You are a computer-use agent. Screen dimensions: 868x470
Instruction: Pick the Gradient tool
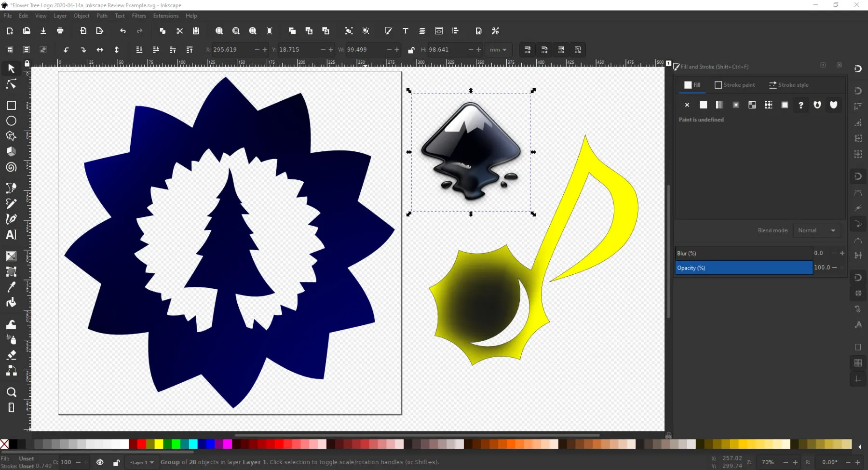[11, 256]
